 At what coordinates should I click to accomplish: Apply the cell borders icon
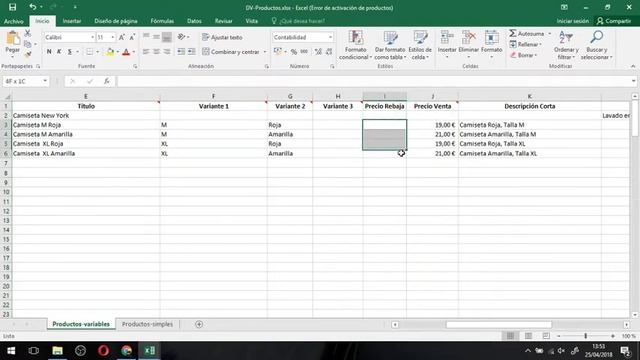tap(89, 52)
